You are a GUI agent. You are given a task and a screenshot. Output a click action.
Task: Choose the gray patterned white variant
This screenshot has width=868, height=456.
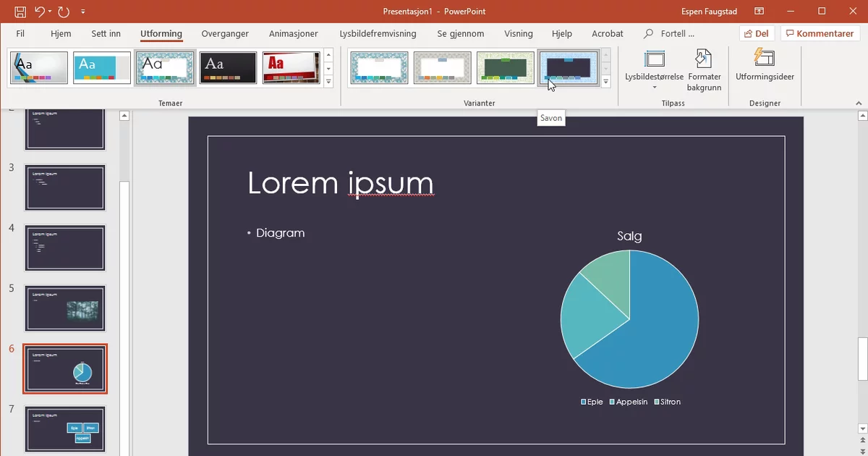point(442,68)
